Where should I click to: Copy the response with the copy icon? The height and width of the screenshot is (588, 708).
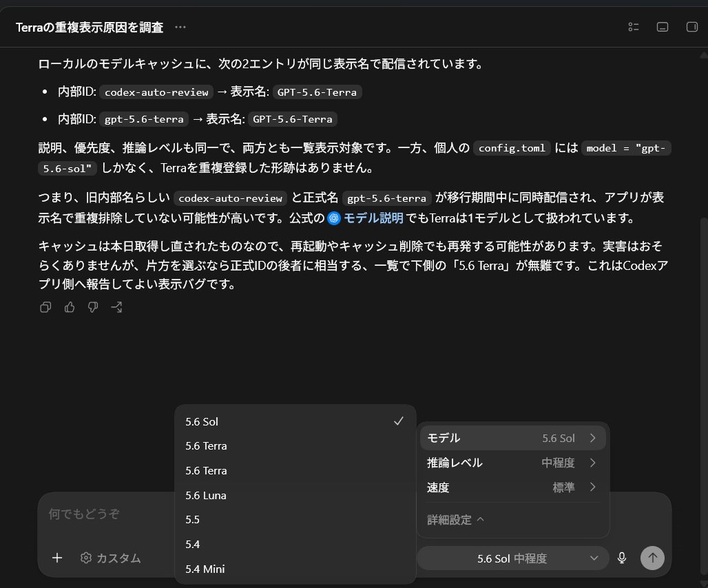(x=45, y=307)
